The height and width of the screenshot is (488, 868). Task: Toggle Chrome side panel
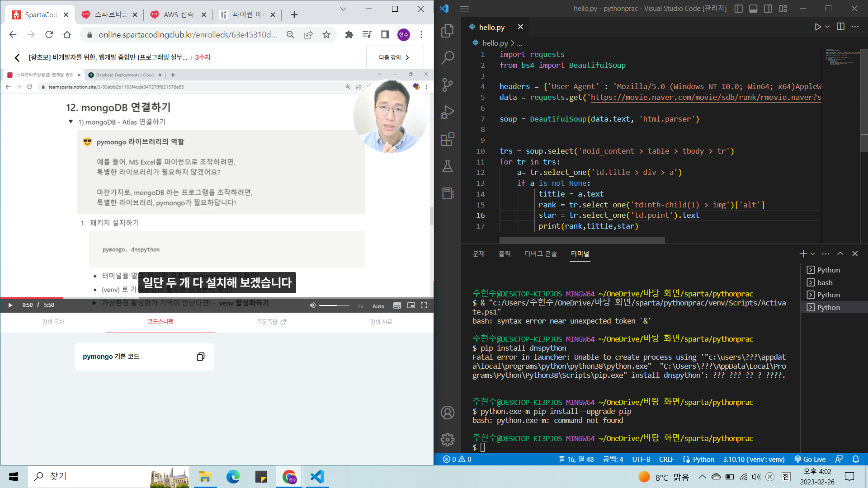(x=385, y=35)
